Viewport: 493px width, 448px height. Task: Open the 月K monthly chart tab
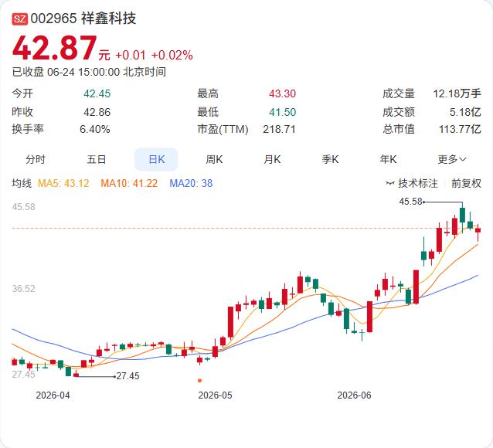pos(272,159)
